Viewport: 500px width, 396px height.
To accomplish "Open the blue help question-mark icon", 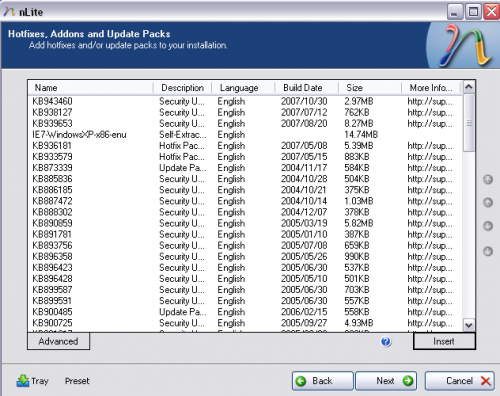I will point(386,342).
